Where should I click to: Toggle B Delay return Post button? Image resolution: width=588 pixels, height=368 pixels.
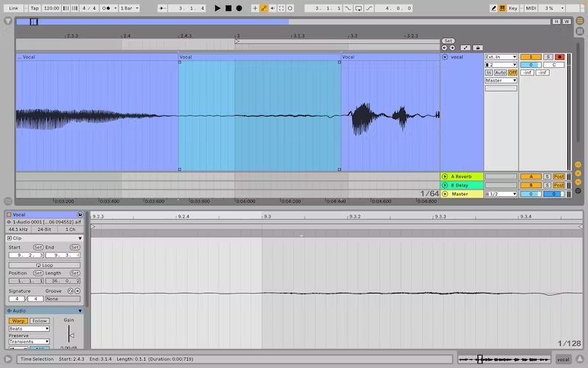click(x=559, y=185)
